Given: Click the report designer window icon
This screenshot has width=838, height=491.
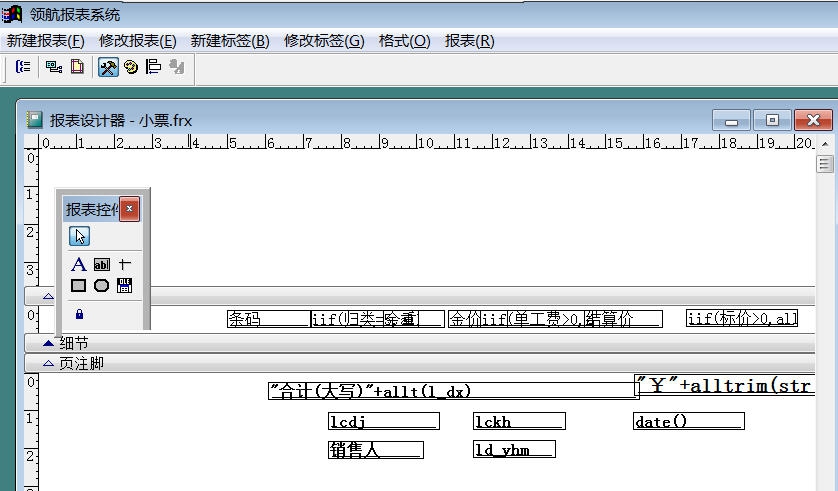Looking at the screenshot, I should pyautogui.click(x=35, y=120).
